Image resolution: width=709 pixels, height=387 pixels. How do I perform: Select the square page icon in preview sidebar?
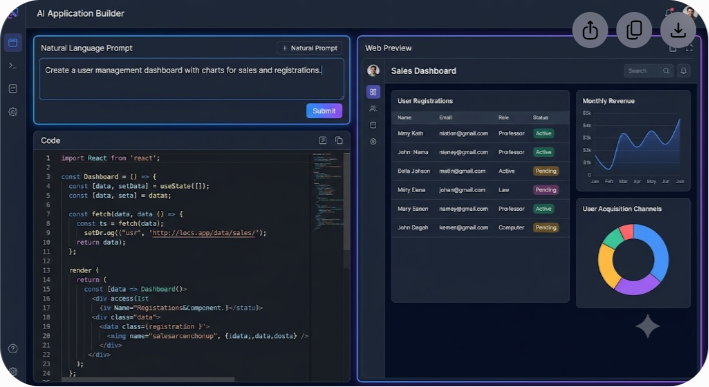coord(373,125)
